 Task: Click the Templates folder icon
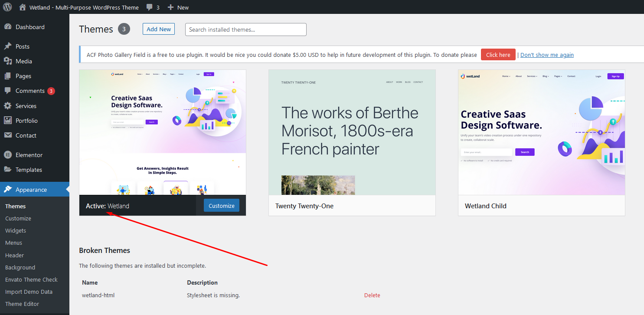(x=8, y=170)
